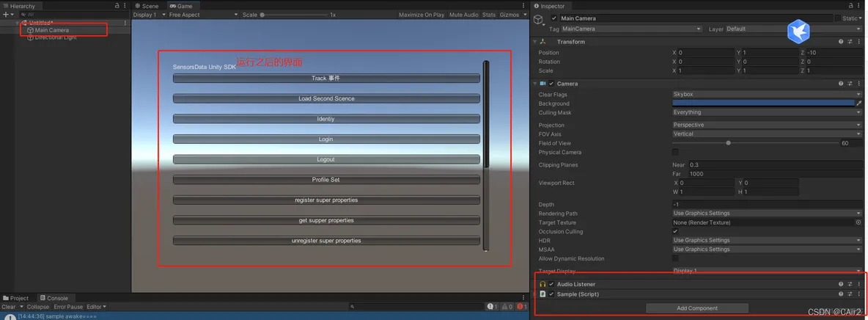Open the Projection Perspective dropdown
This screenshot has height=320, width=868.
click(768, 125)
